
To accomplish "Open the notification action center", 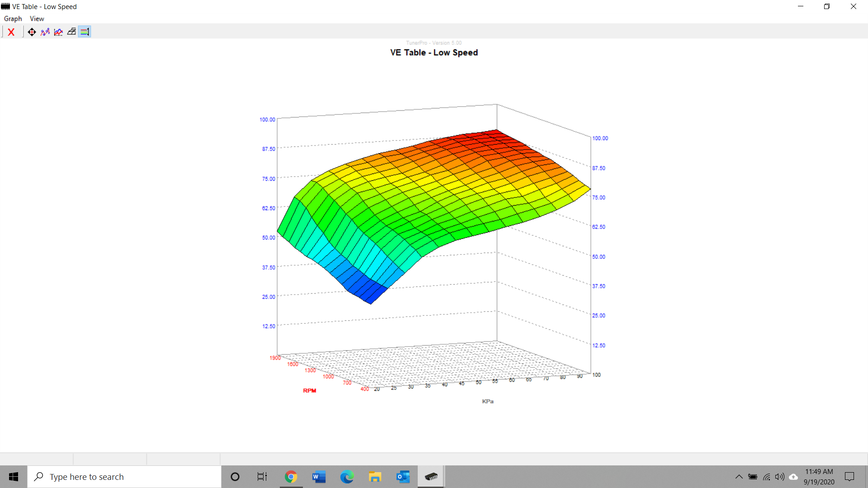I will pyautogui.click(x=849, y=477).
